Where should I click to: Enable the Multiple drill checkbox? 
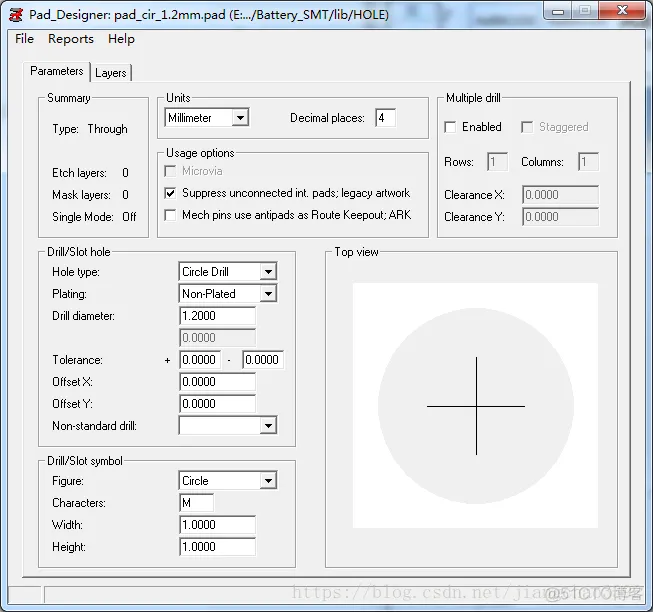(450, 127)
